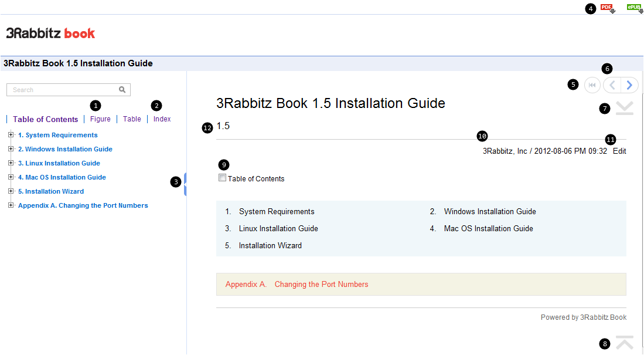Image resolution: width=644 pixels, height=355 pixels.
Task: Expand the Mac OS Installation Guide node
Action: click(11, 177)
